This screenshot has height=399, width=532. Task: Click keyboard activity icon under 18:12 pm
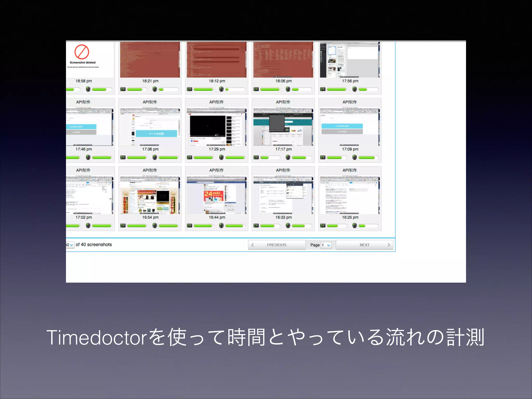pos(190,89)
